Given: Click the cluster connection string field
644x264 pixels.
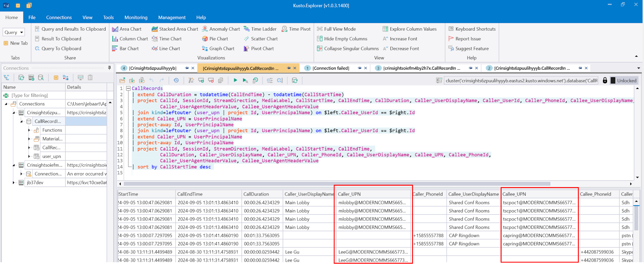Looking at the screenshot, I should [x=521, y=80].
